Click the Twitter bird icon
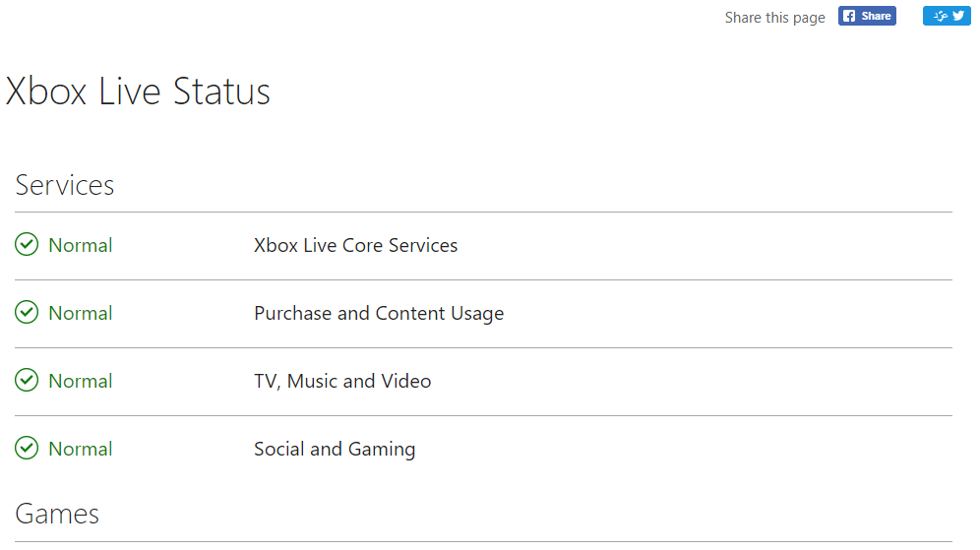This screenshot has height=550, width=980. (x=958, y=17)
